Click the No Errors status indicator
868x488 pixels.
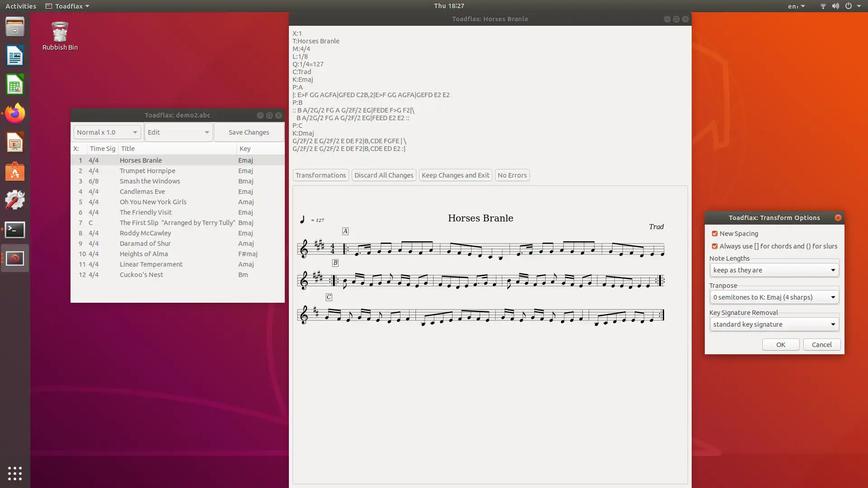tap(511, 175)
